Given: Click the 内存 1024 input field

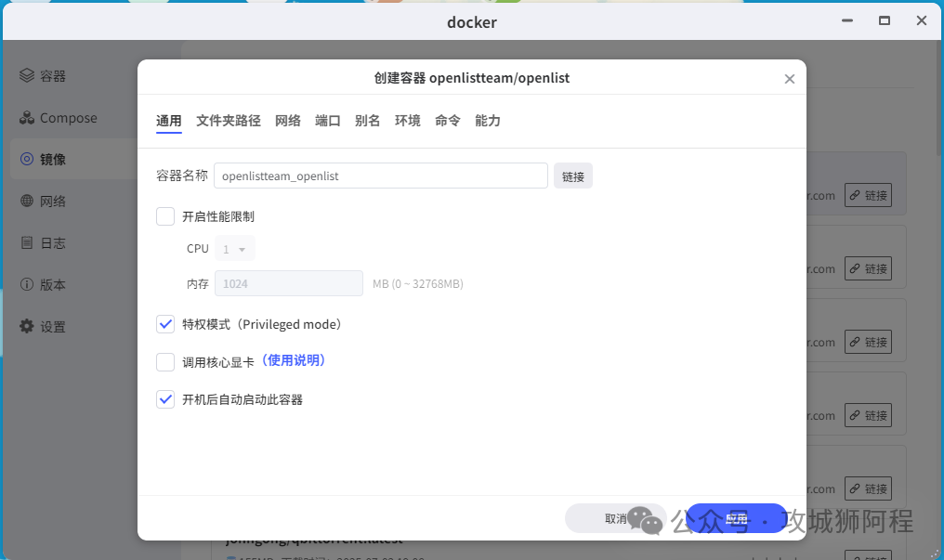Looking at the screenshot, I should point(288,283).
